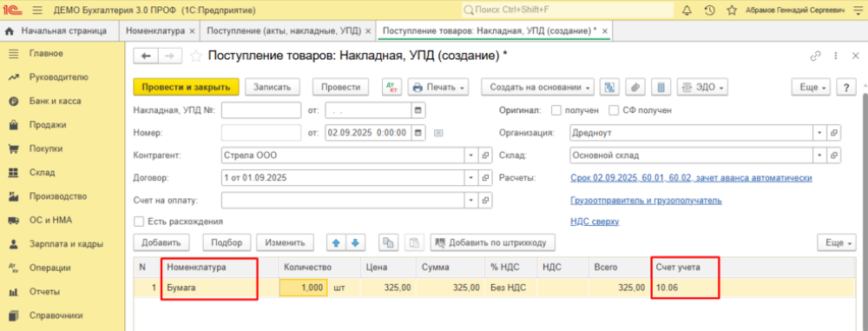The width and height of the screenshot is (868, 331).
Task: Navigate forward with the right arrow
Action: click(x=170, y=56)
